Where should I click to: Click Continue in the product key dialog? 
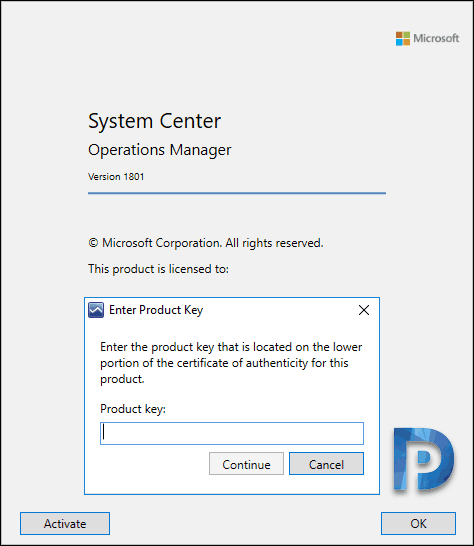246,464
